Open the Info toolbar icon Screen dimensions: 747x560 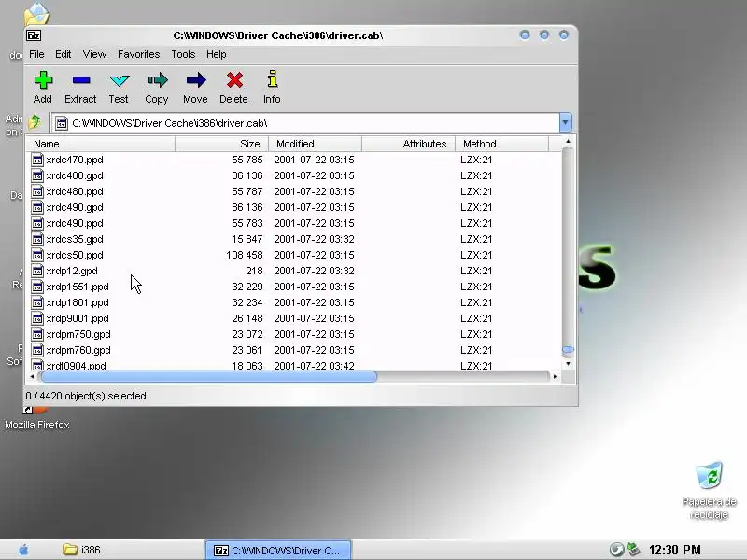click(x=272, y=79)
